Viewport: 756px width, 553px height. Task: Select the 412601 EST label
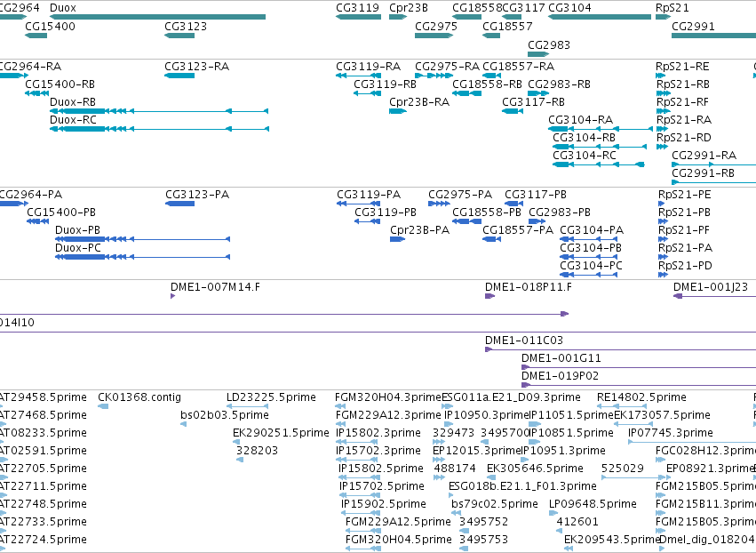tap(577, 522)
